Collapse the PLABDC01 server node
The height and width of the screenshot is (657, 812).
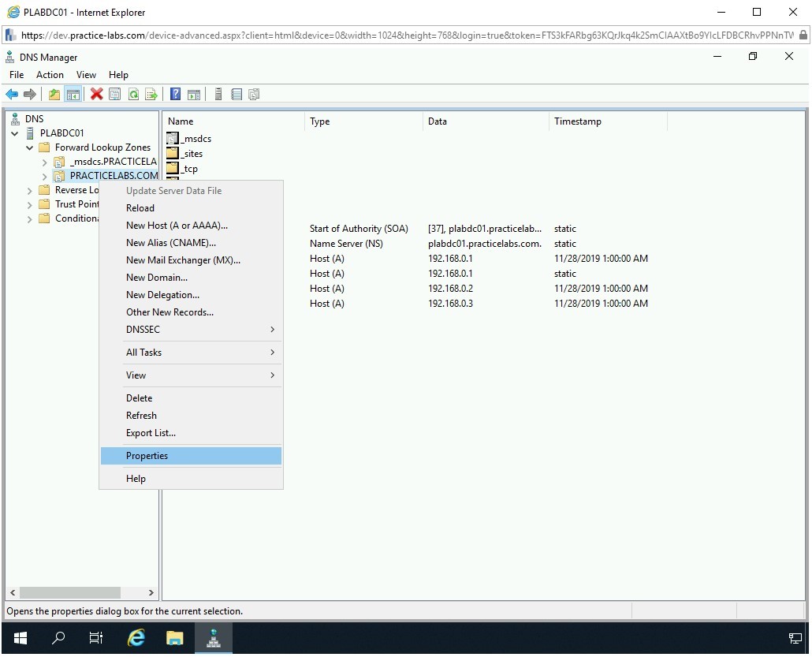15,133
